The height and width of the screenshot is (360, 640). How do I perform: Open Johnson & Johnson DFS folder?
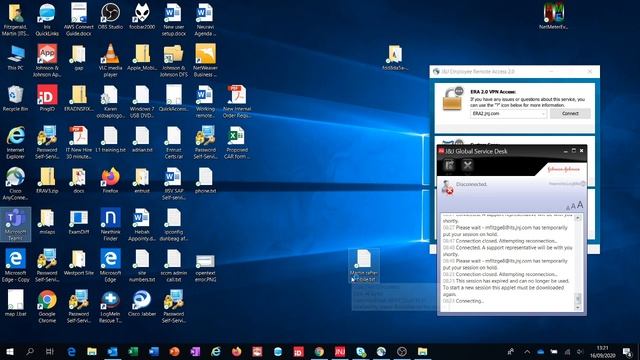point(173,60)
